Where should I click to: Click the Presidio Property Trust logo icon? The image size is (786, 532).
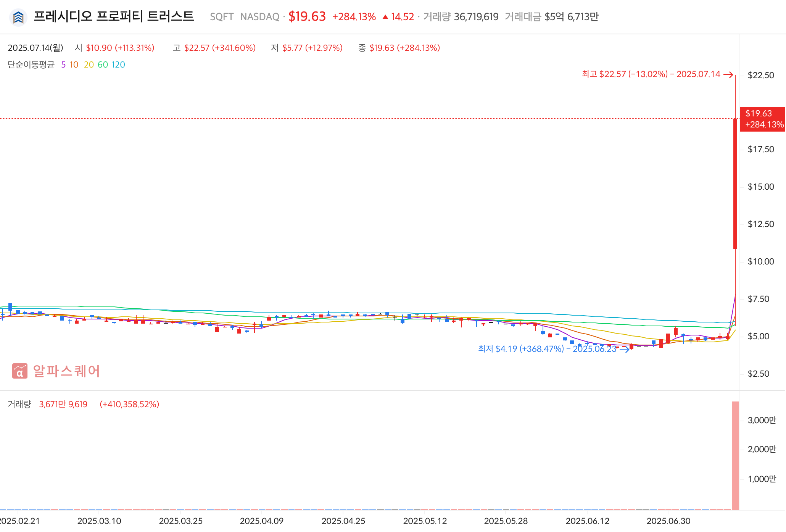tap(18, 17)
